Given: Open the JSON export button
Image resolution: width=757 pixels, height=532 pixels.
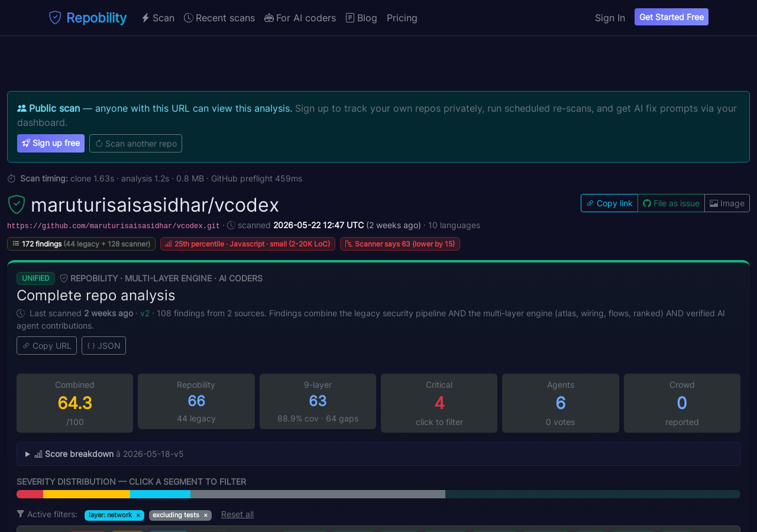Looking at the screenshot, I should [103, 345].
